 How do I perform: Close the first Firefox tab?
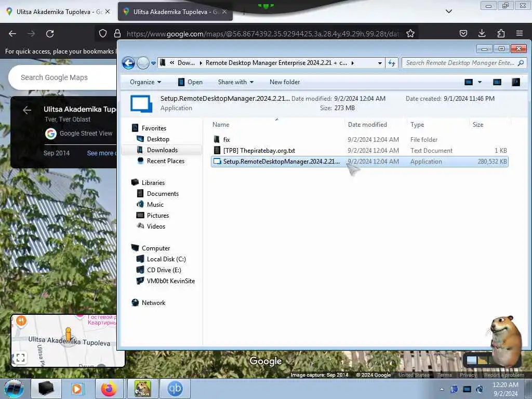(x=108, y=11)
